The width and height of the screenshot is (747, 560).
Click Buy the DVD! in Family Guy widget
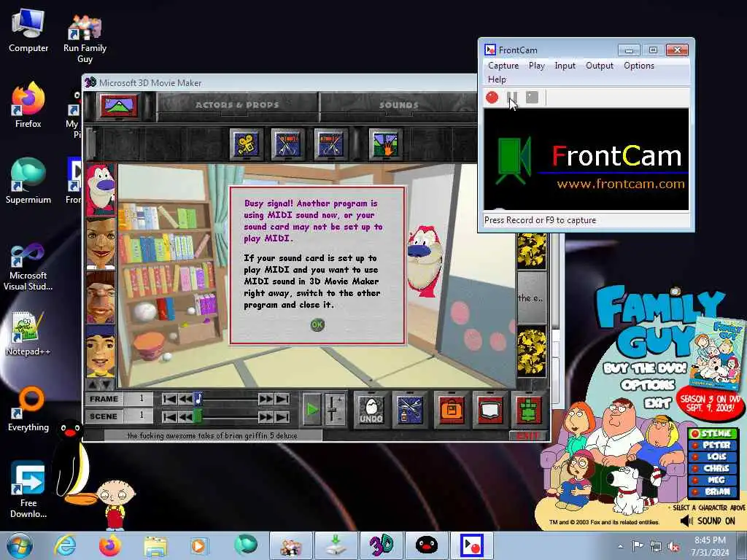645,368
